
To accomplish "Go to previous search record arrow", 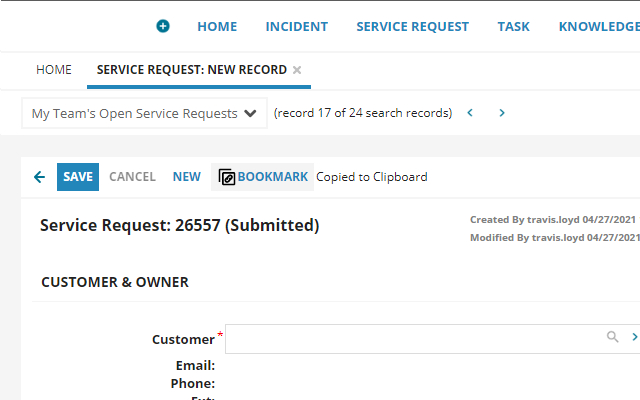I will pos(470,113).
